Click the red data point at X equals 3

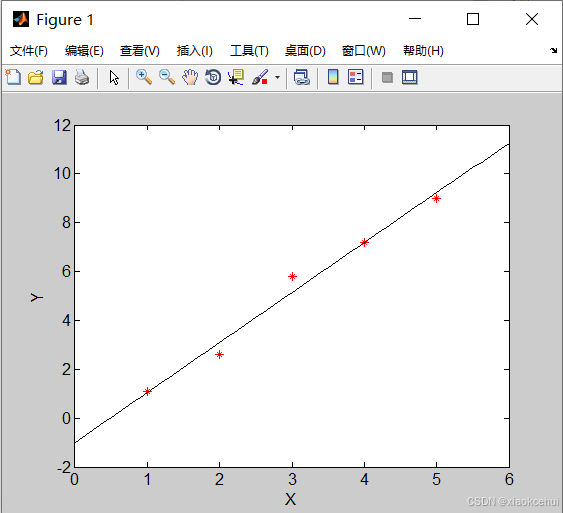click(x=292, y=276)
